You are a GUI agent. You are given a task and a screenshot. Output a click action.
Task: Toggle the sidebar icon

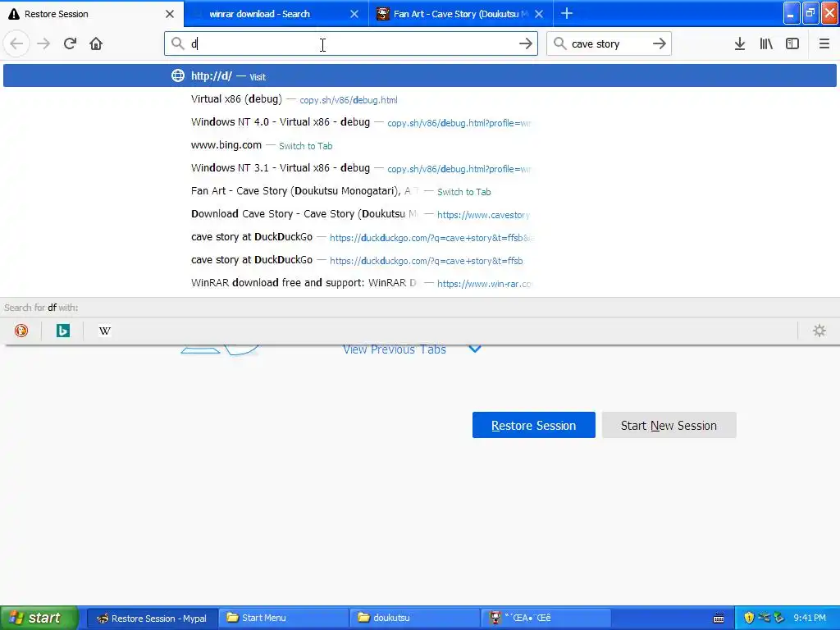coord(792,43)
